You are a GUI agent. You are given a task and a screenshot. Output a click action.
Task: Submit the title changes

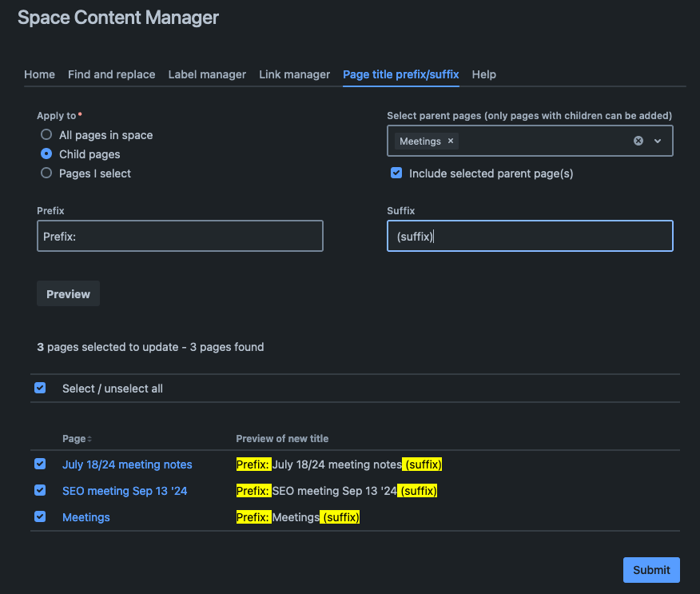pyautogui.click(x=651, y=570)
